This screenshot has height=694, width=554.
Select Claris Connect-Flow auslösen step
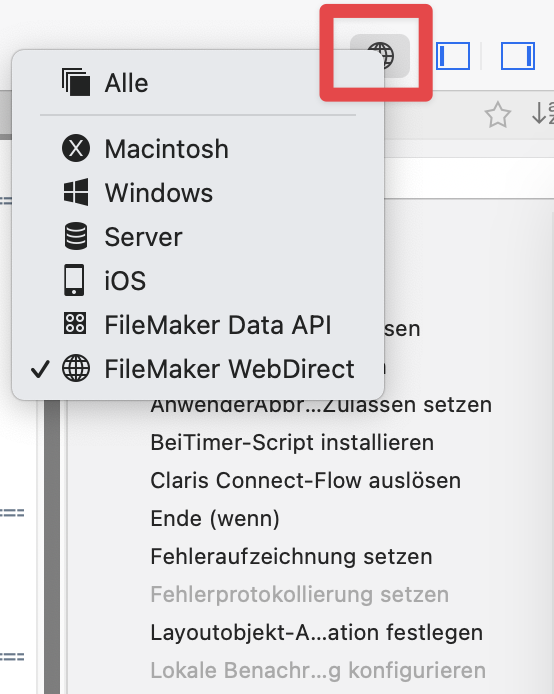[305, 480]
